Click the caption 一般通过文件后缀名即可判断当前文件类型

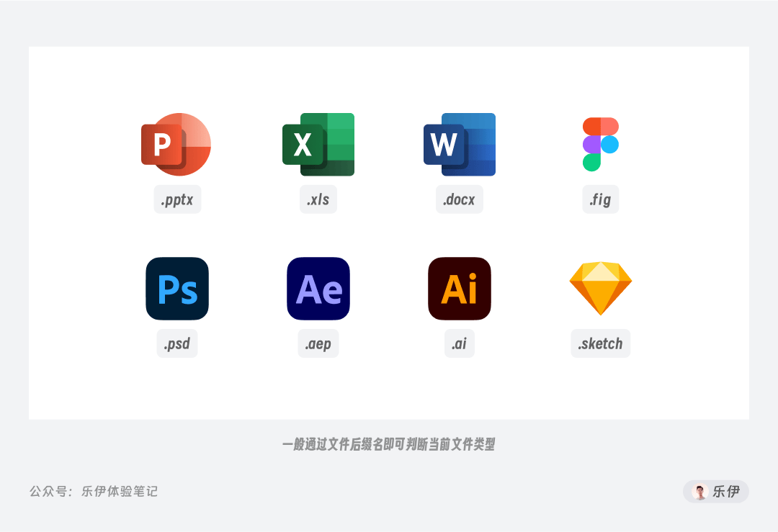[389, 444]
